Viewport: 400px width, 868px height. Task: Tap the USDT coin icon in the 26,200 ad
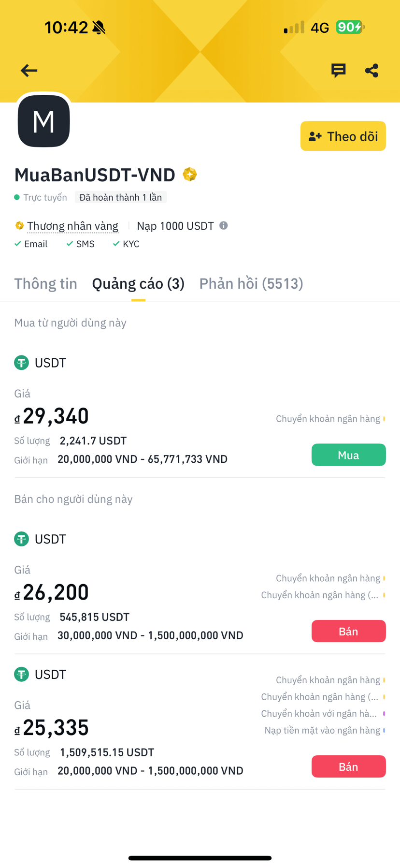pos(21,539)
